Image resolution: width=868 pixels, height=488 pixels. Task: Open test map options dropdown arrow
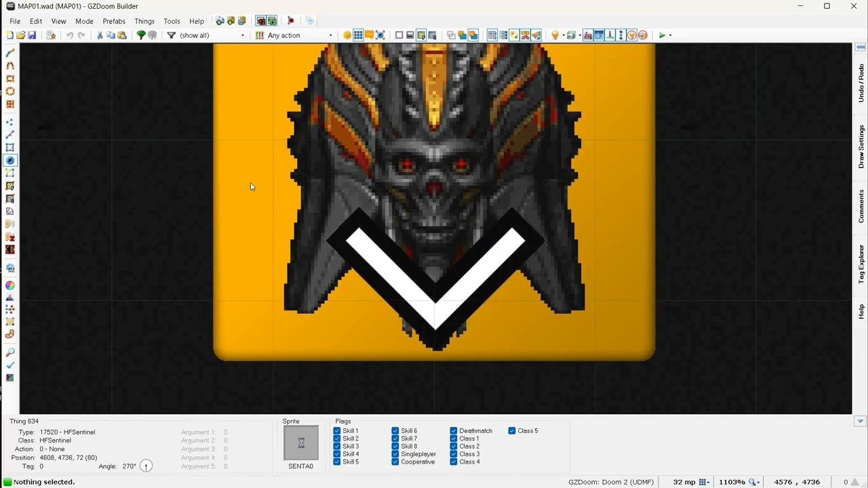tap(670, 35)
